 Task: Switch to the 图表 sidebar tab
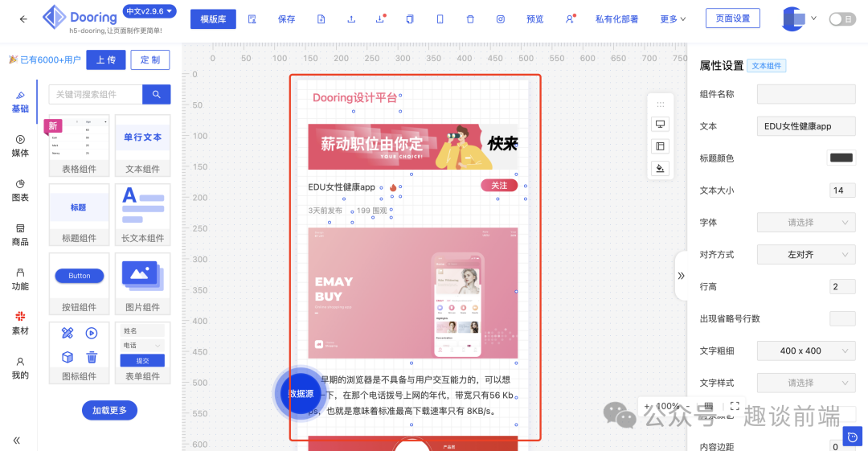(x=20, y=191)
